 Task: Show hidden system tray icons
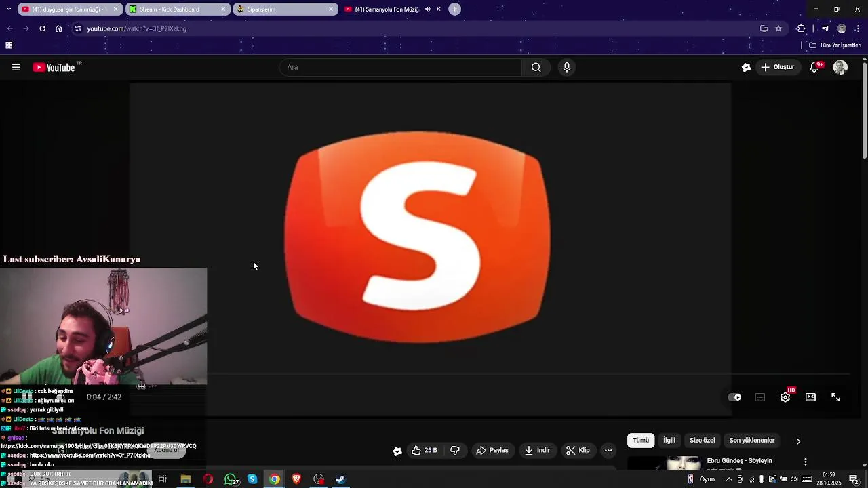pyautogui.click(x=729, y=479)
